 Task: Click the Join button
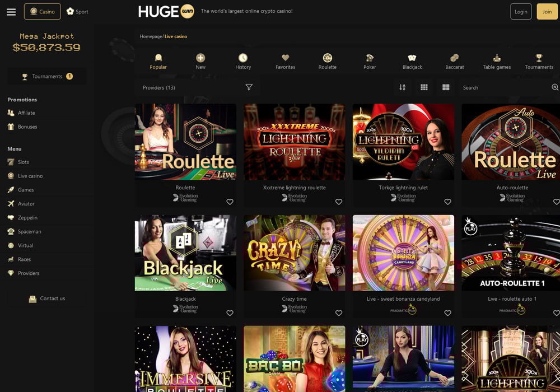(547, 11)
